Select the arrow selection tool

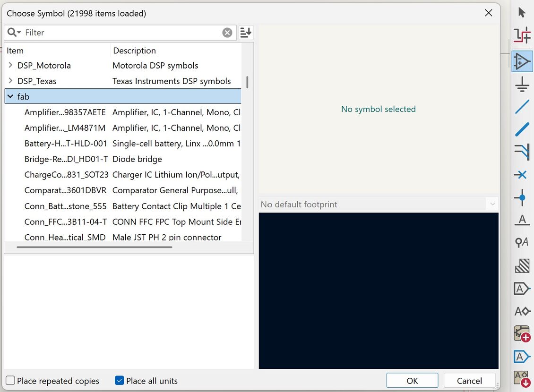522,13
